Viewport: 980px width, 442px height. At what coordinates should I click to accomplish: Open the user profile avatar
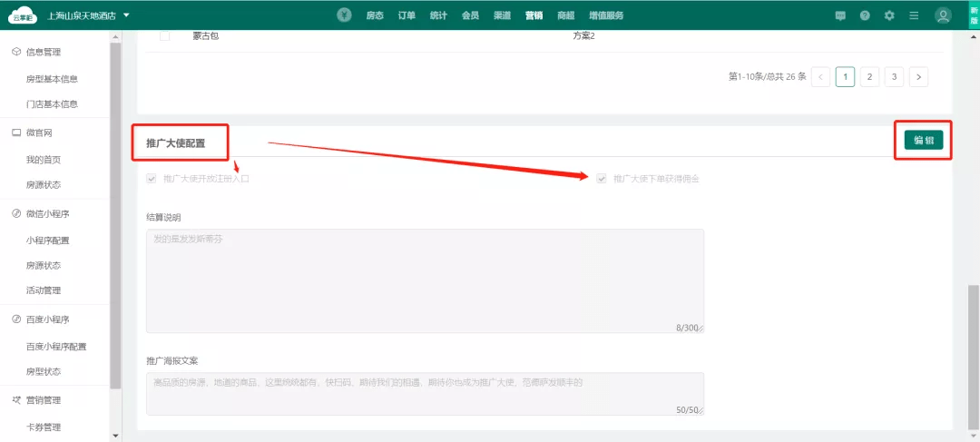coord(944,15)
